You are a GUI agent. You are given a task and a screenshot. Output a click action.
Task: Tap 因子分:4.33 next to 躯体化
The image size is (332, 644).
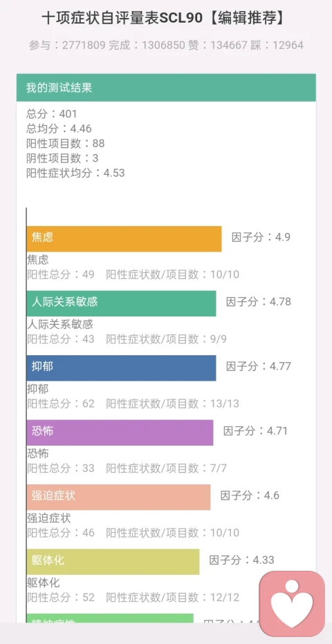tap(241, 560)
